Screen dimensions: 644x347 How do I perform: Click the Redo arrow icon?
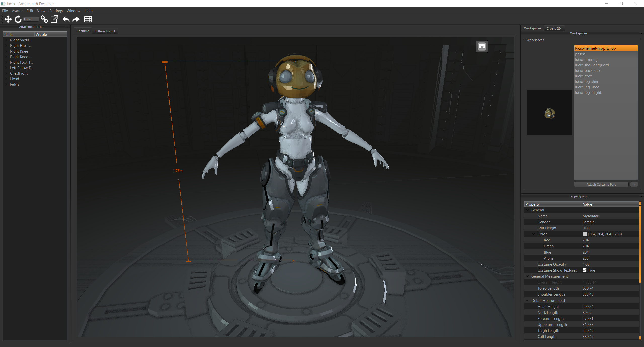pyautogui.click(x=76, y=19)
